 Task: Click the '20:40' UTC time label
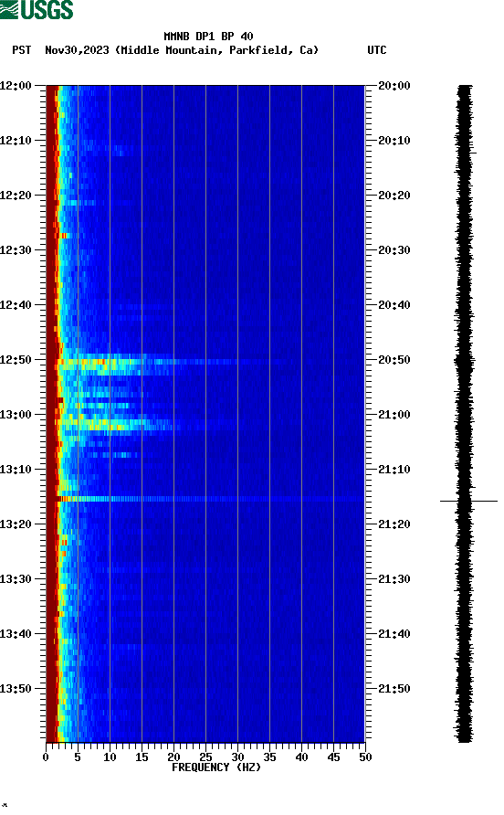pyautogui.click(x=394, y=304)
